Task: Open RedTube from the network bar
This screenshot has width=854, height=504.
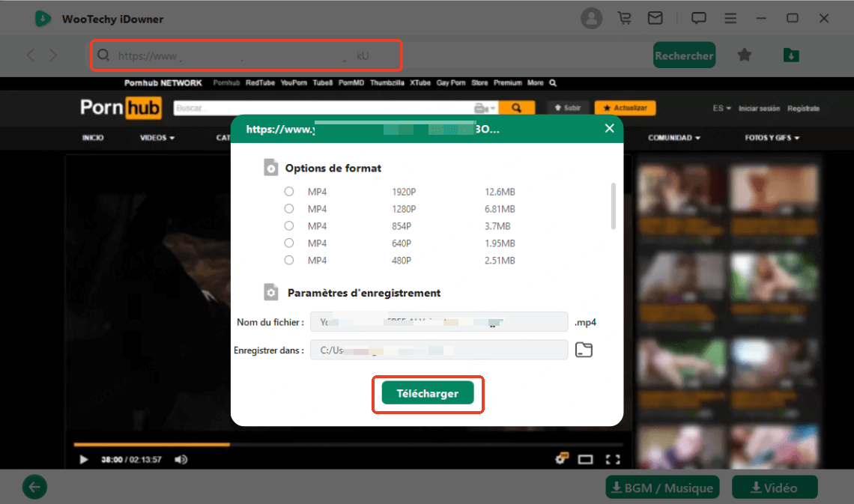Action: pos(259,82)
